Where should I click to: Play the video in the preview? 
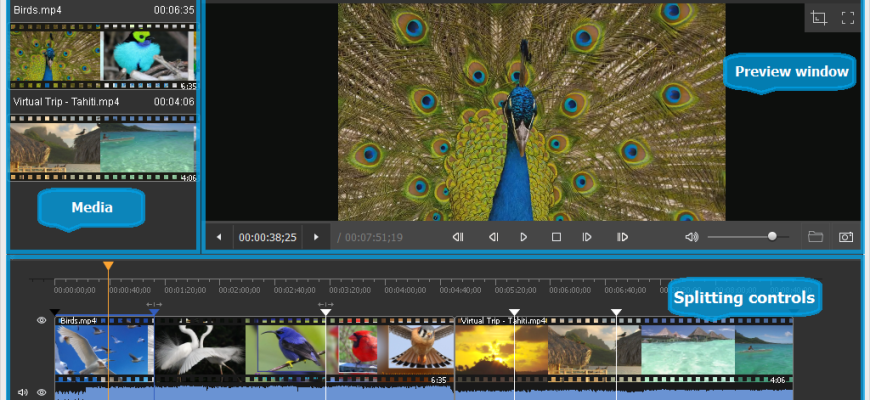[x=524, y=237]
